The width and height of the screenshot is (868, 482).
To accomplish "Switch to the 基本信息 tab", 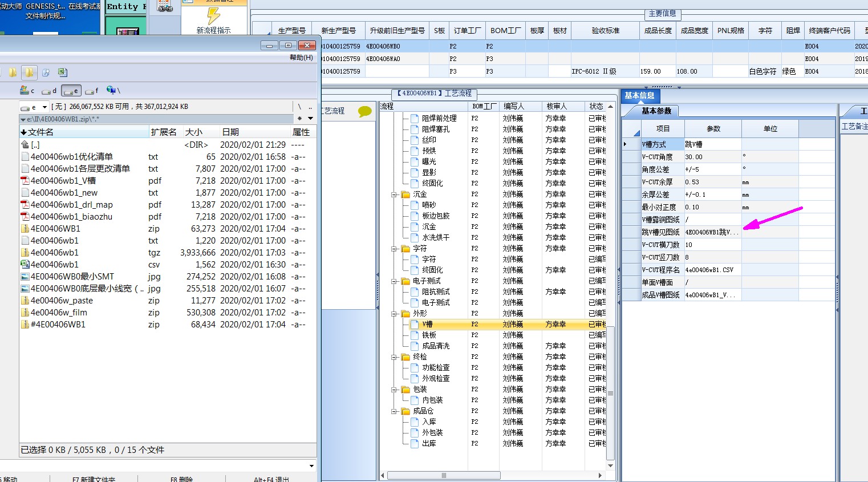I will [x=639, y=96].
